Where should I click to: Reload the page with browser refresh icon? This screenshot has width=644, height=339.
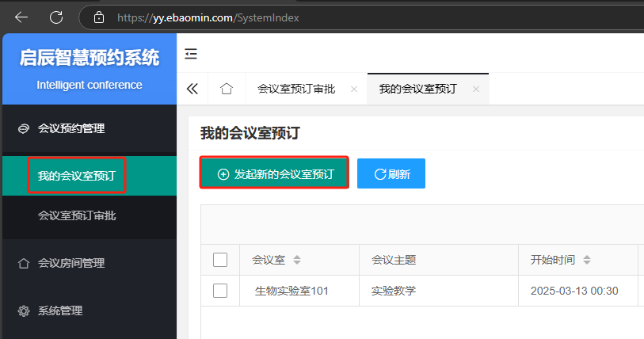pyautogui.click(x=56, y=17)
